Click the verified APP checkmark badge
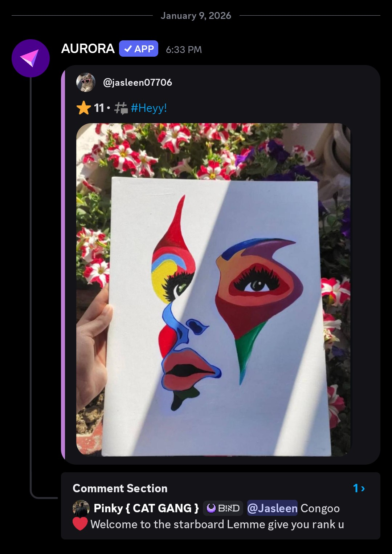Viewport: 392px width, 554px height. click(138, 49)
